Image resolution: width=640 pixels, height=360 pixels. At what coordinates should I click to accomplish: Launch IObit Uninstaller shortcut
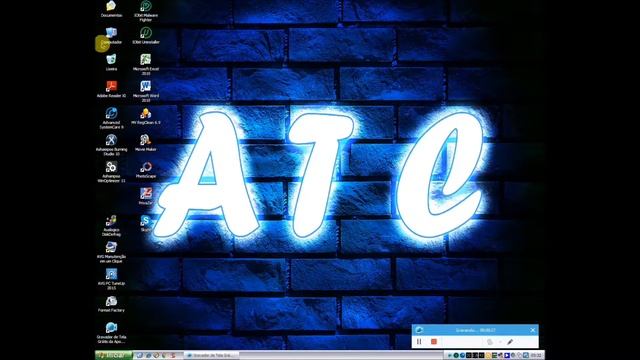tap(146, 36)
